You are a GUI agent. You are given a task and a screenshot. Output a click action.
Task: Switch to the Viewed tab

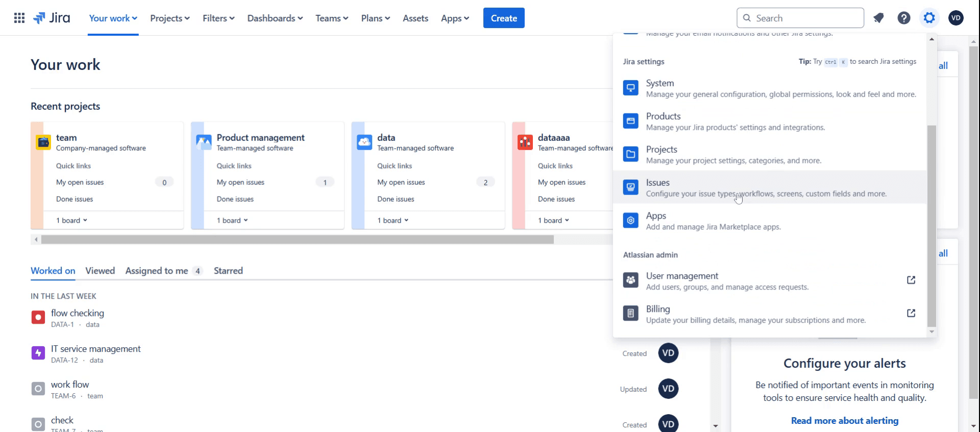(x=100, y=271)
